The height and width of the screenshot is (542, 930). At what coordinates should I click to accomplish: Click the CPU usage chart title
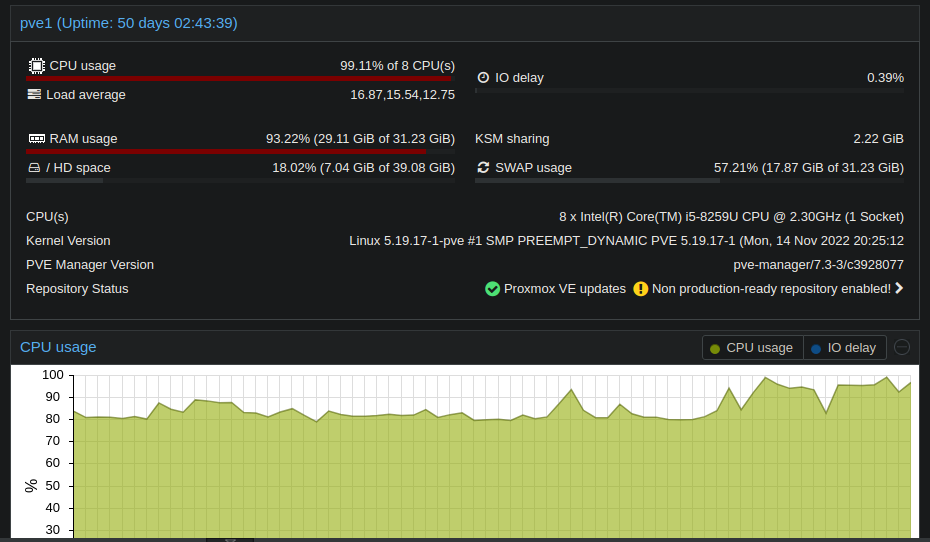pos(58,347)
